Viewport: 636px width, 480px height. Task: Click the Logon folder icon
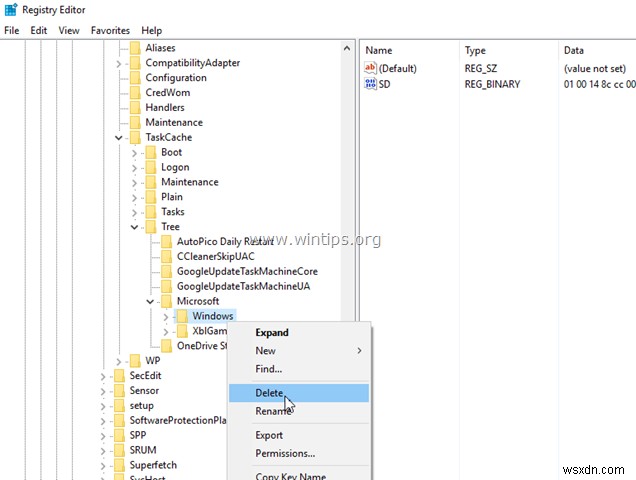151,167
